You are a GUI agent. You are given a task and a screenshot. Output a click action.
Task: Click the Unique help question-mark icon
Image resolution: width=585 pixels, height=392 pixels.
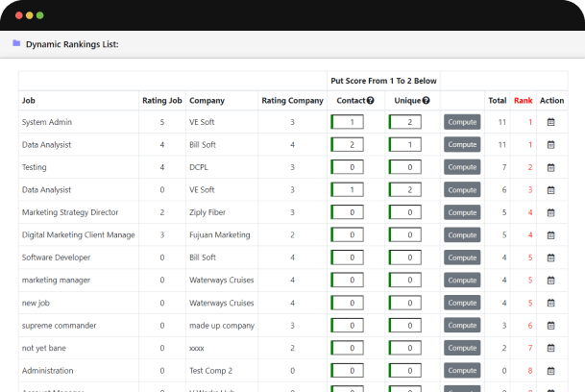pyautogui.click(x=426, y=100)
